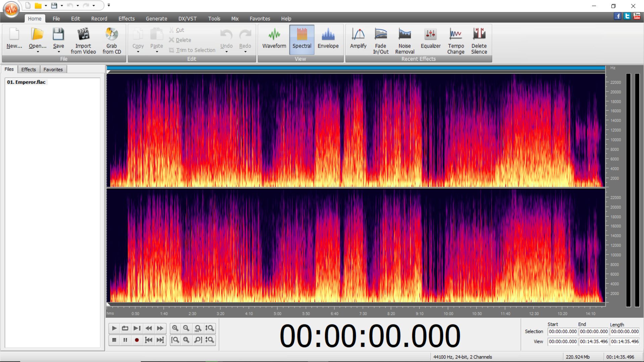Enable loop playback button
The image size is (644, 362).
[x=125, y=328]
